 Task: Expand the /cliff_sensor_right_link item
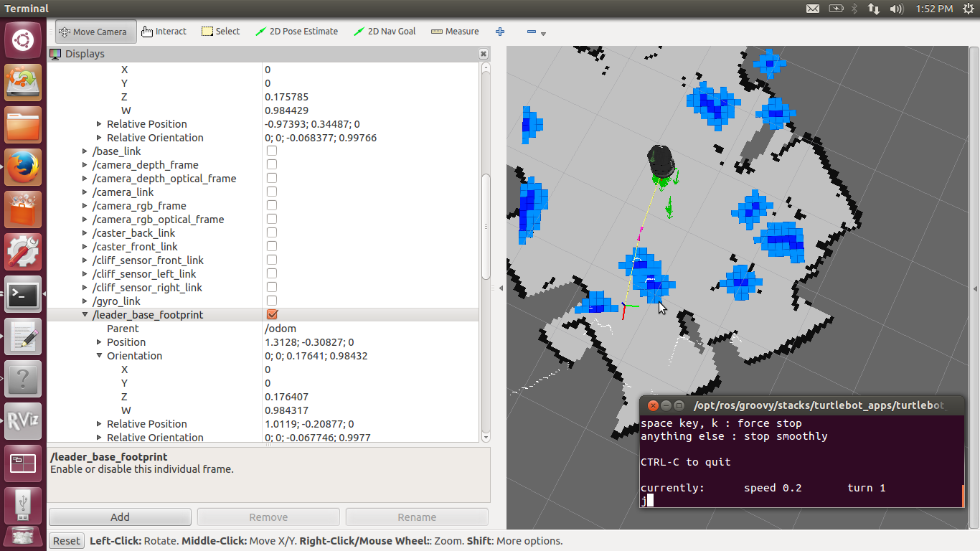(85, 288)
